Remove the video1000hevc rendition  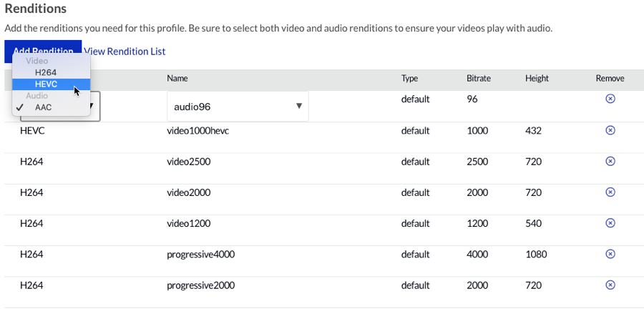pos(610,130)
